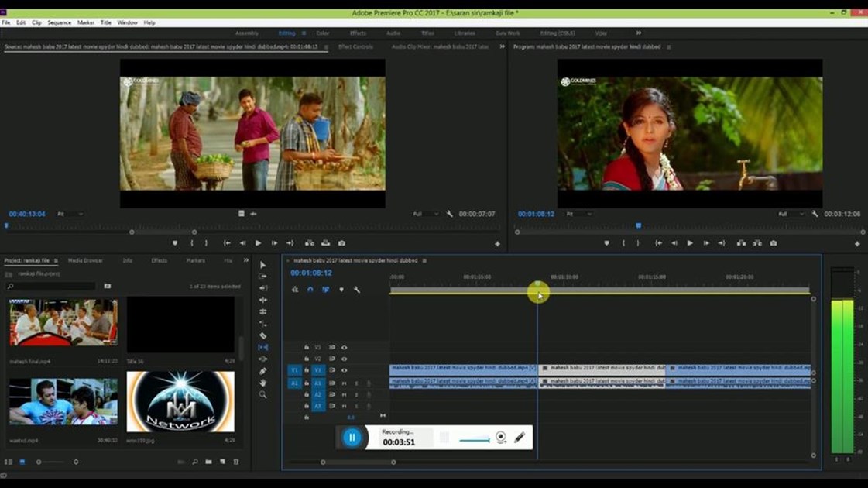Go to In point in Source monitor
868x488 pixels.
pyautogui.click(x=227, y=243)
